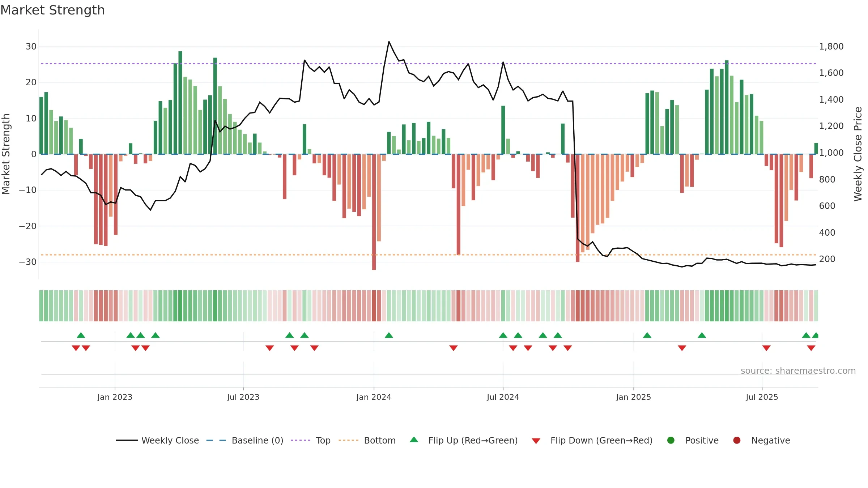
Task: Click the Jul 2023 x-axis label
Action: pyautogui.click(x=243, y=397)
